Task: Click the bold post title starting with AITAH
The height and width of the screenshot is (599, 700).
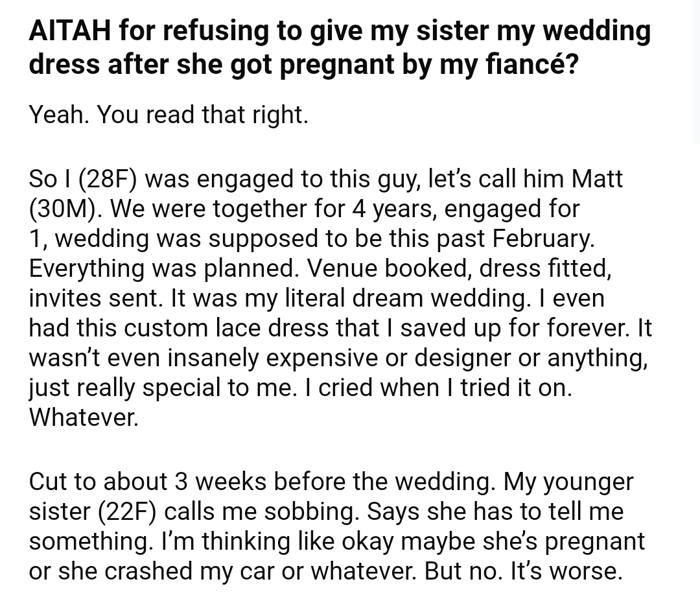Action: point(340,47)
